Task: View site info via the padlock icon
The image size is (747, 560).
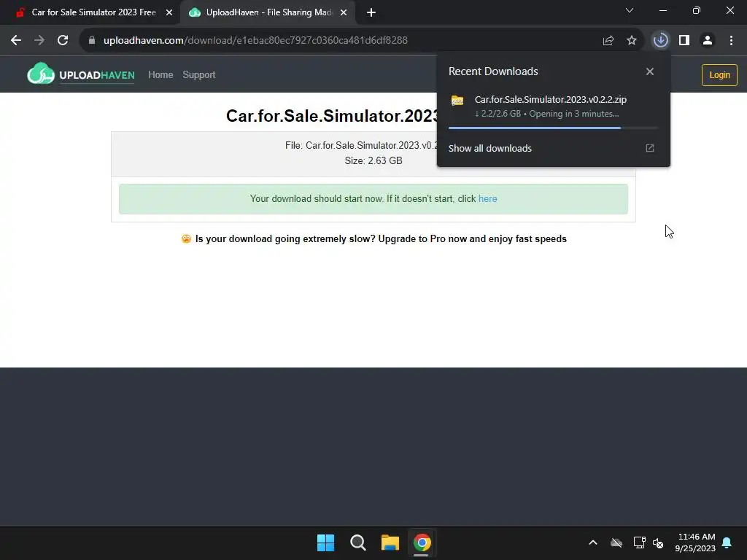Action: tap(92, 41)
